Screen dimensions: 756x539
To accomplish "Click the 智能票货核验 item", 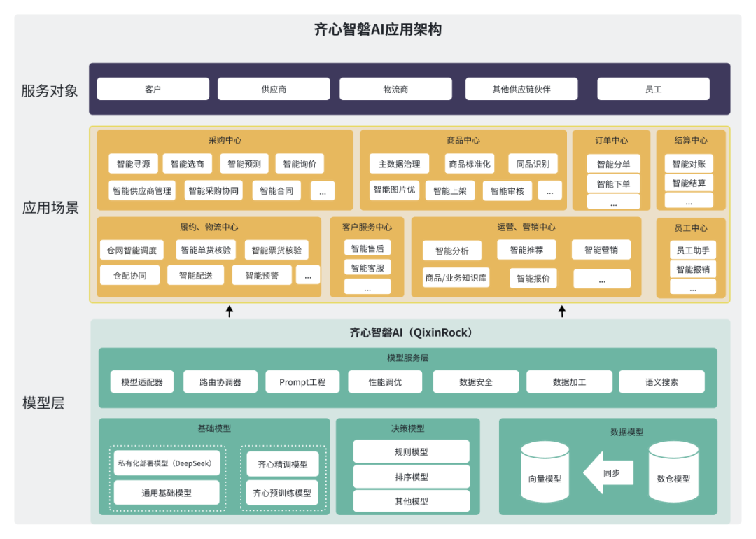I will tap(276, 250).
